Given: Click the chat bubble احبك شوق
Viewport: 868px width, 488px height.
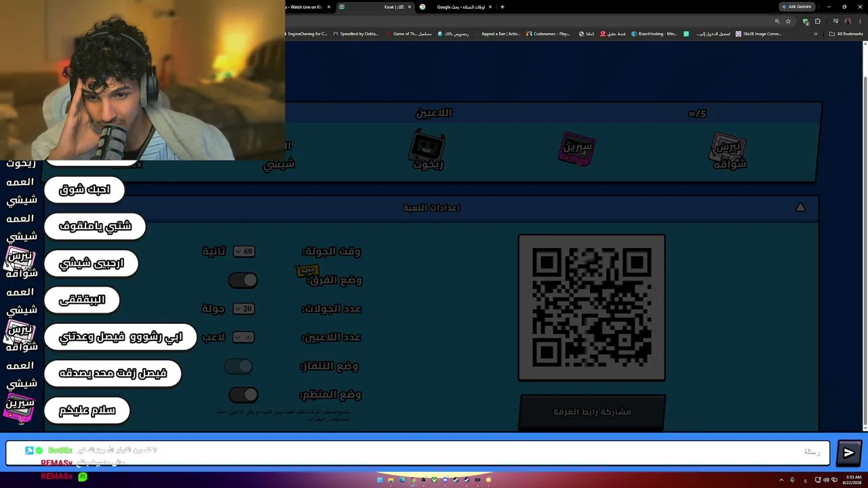Looking at the screenshot, I should [x=84, y=190].
